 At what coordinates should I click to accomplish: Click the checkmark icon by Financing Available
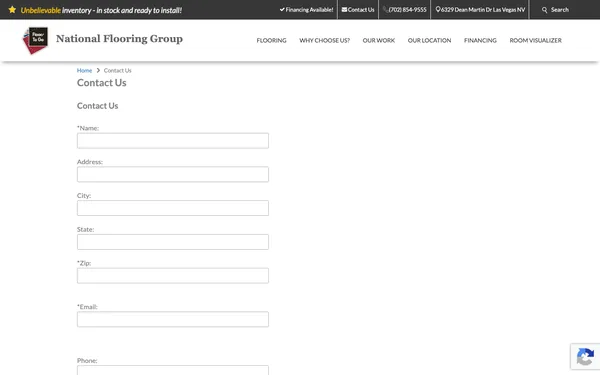tap(282, 10)
